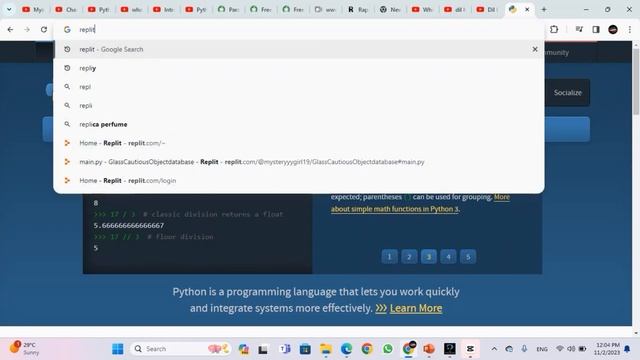640x360 pixels.
Task: Switch to the 'Nev' tab
Action: coord(390,9)
